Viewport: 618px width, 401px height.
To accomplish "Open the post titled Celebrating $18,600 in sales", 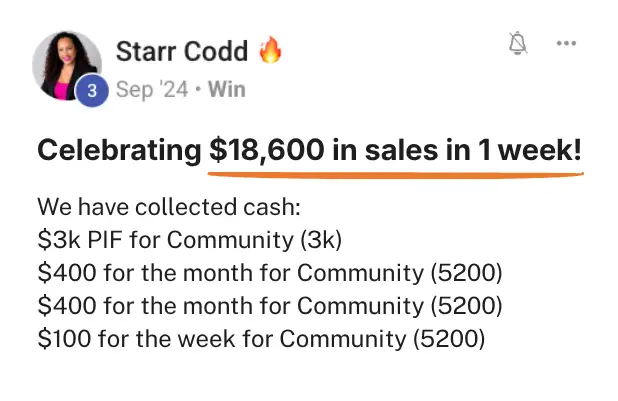I will pyautogui.click(x=309, y=151).
